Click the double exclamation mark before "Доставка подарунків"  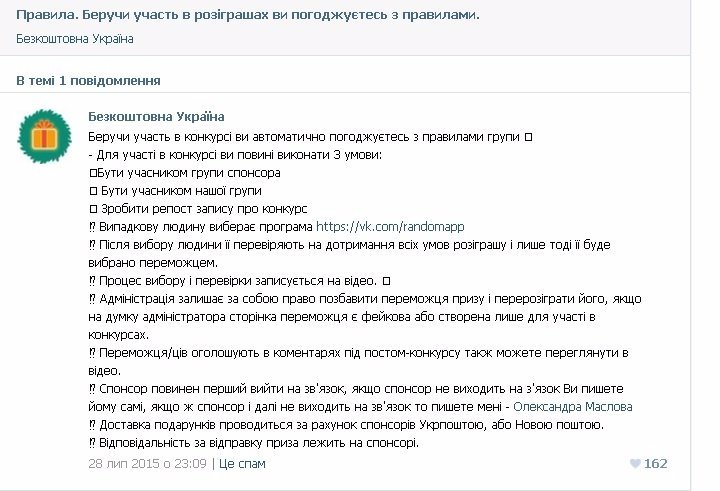92,425
